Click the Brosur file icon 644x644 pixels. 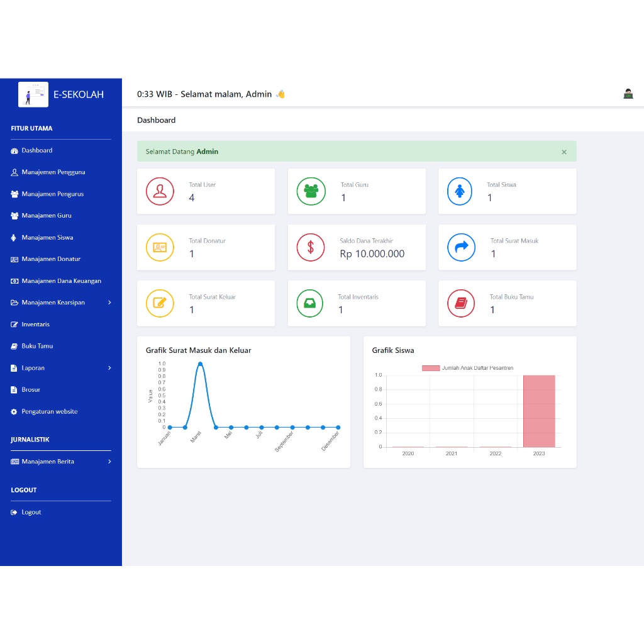click(14, 390)
